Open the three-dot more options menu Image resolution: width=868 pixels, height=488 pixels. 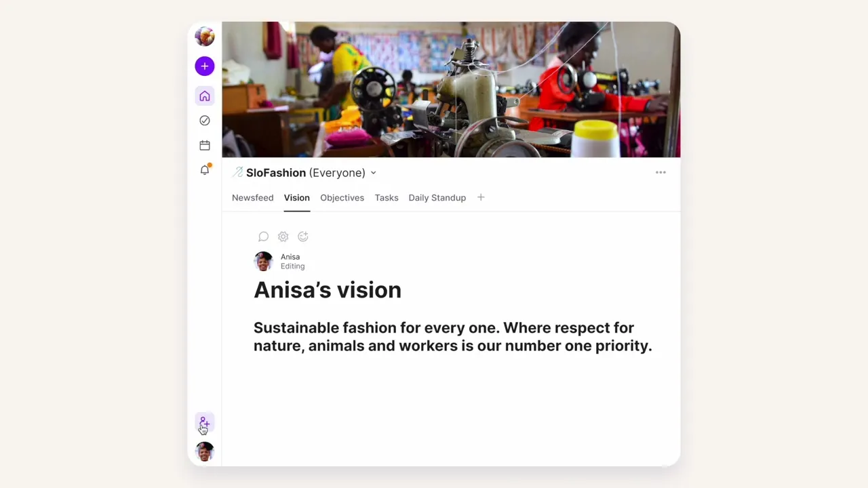pyautogui.click(x=660, y=172)
